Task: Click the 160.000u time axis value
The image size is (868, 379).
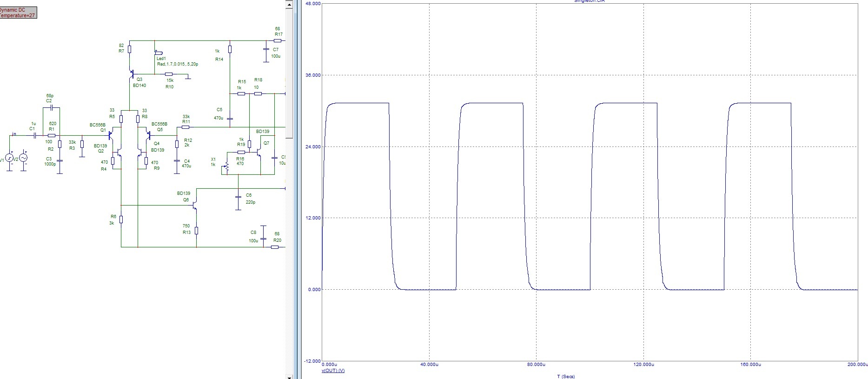Action: (x=751, y=365)
